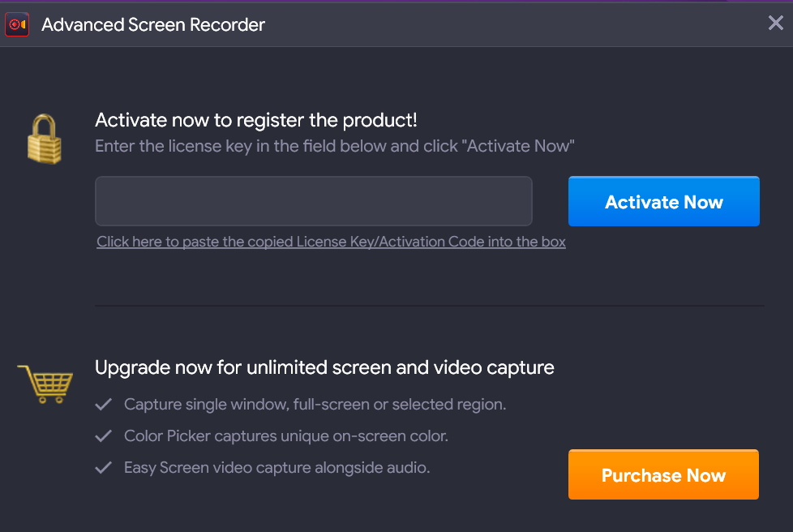Click checkmark beside Capture single window feature

tap(104, 404)
